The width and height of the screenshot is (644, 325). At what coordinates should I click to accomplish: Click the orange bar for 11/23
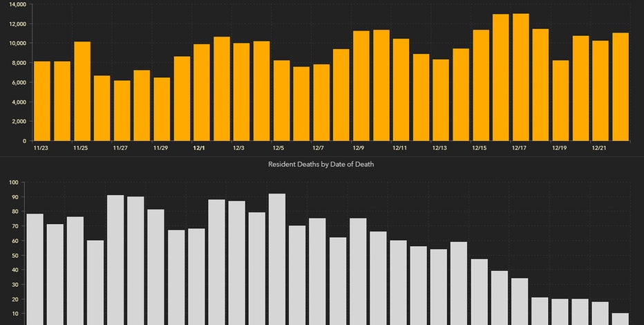click(42, 101)
